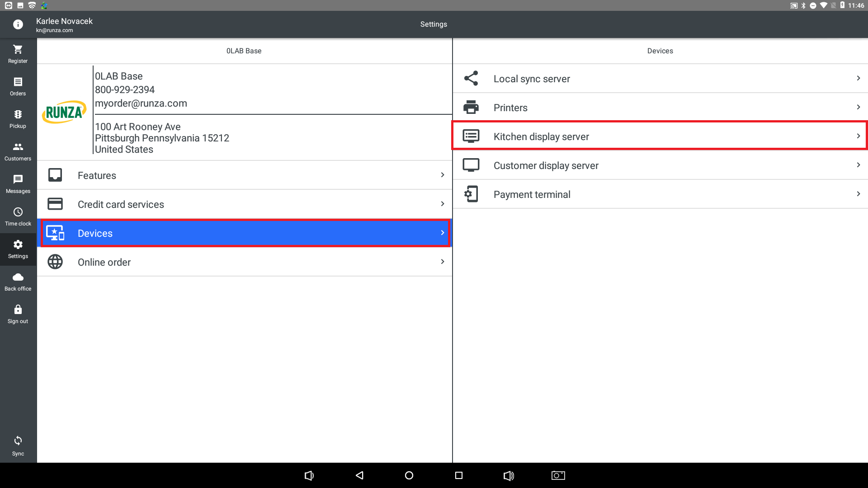Open Customers from the sidebar

[x=18, y=151]
